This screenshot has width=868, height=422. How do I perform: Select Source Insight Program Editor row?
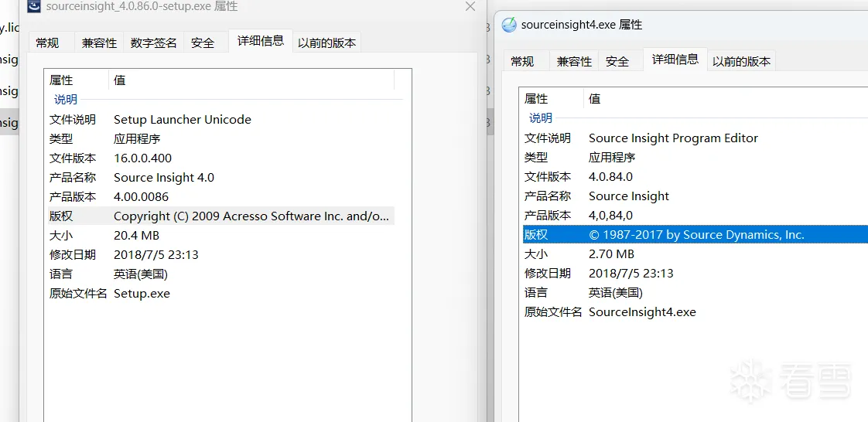(695, 138)
